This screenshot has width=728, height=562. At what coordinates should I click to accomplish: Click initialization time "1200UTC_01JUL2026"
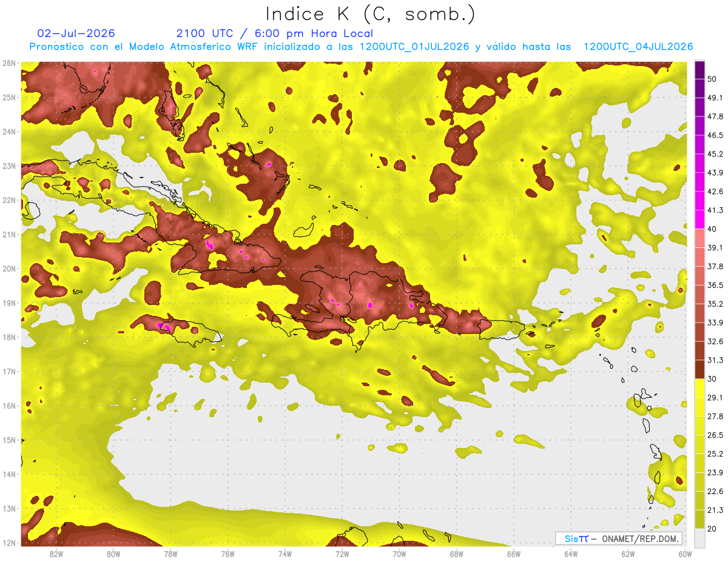point(415,47)
